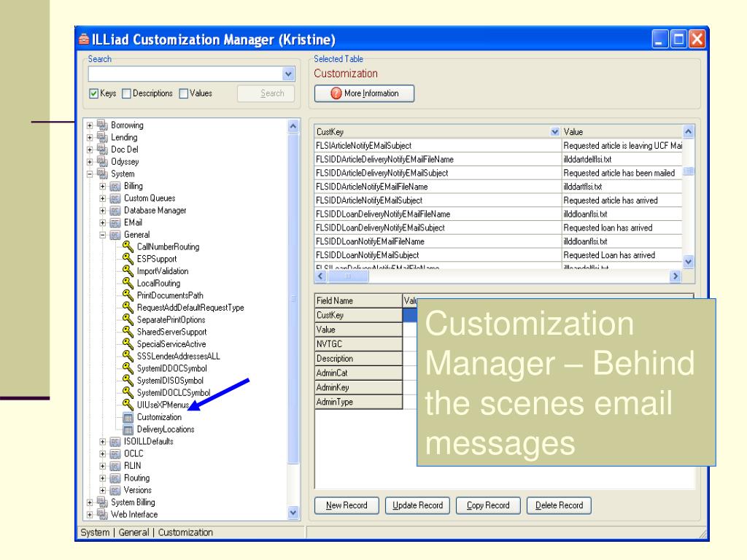Viewport: 747px width, 560px height.
Task: Click the Web Interface module icon
Action: (102, 514)
